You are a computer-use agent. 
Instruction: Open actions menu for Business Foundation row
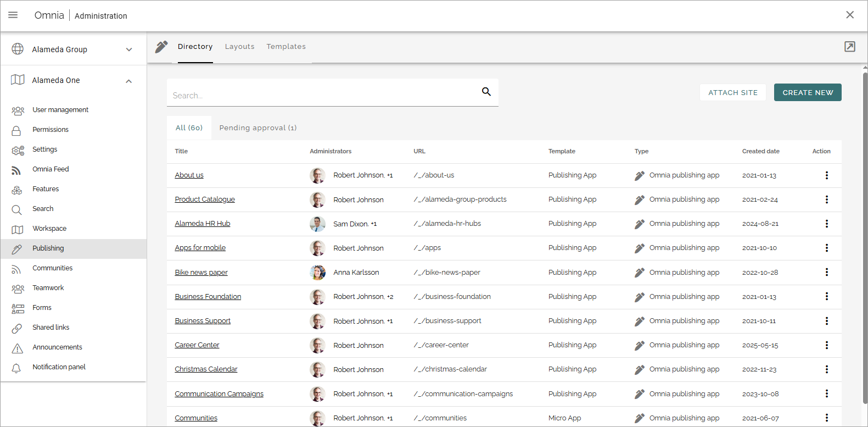tap(826, 296)
